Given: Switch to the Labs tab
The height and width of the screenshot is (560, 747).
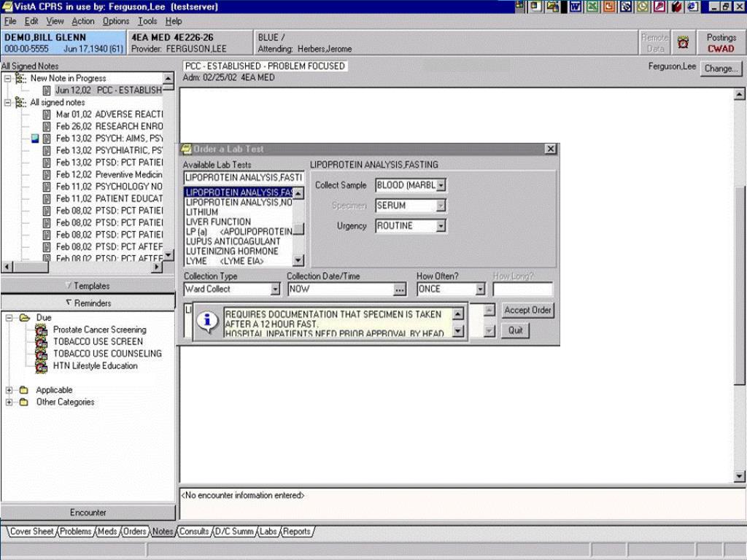Looking at the screenshot, I should pyautogui.click(x=268, y=532).
